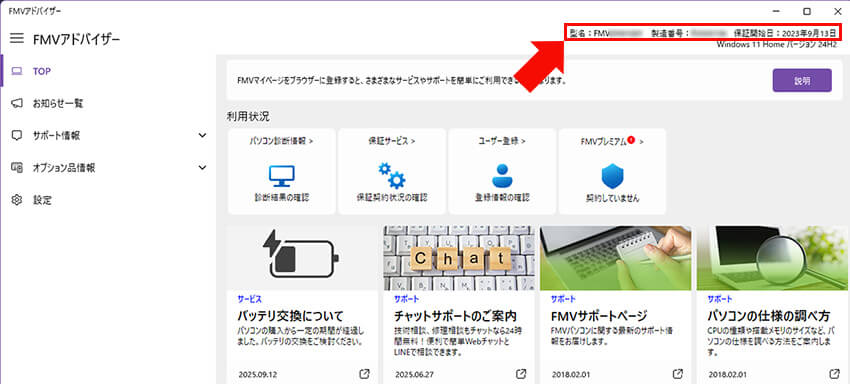Image resolution: width=850 pixels, height=384 pixels.
Task: Open external link icon on チャットサポートのご案内 card
Action: click(521, 374)
